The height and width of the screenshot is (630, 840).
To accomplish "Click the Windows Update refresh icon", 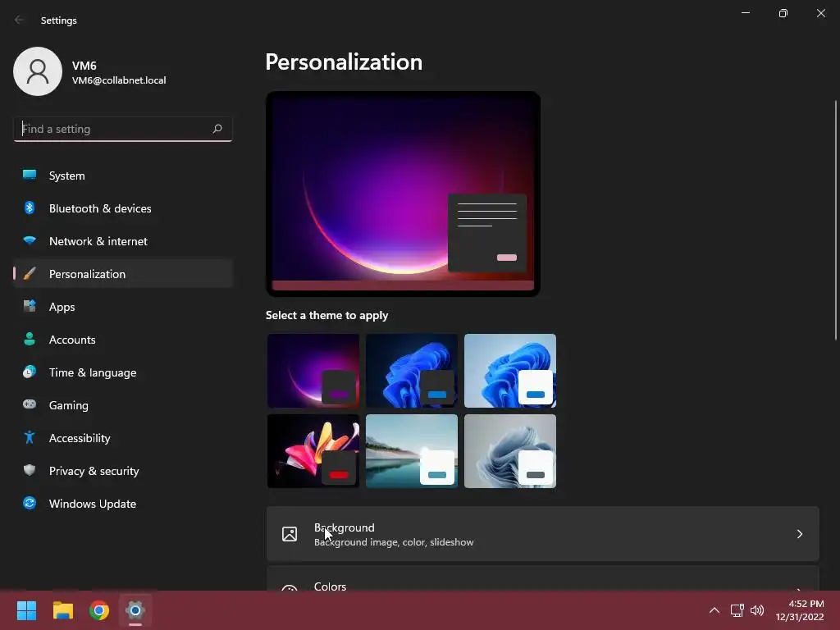I will [30, 503].
